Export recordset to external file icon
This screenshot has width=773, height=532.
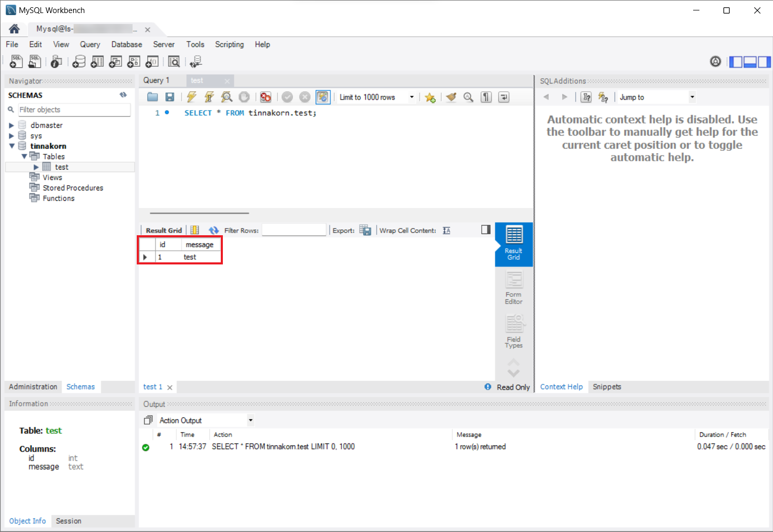pyautogui.click(x=365, y=230)
